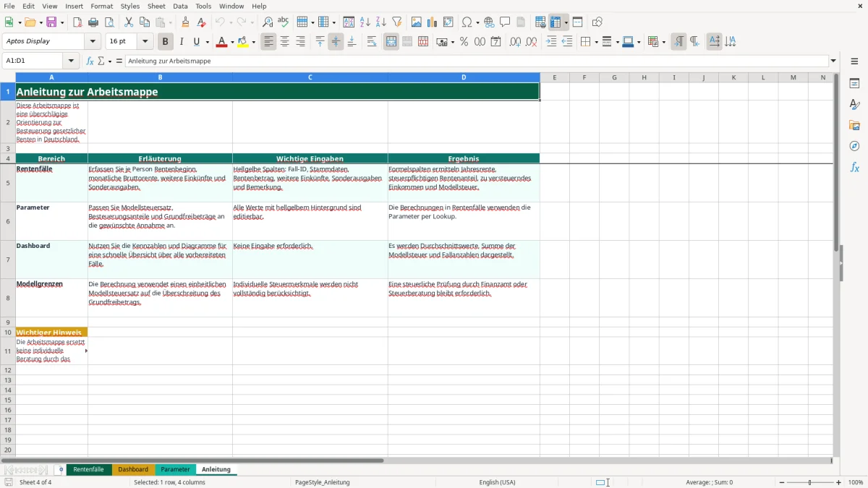This screenshot has width=868, height=488.
Task: Export directly as PDF
Action: click(77, 22)
